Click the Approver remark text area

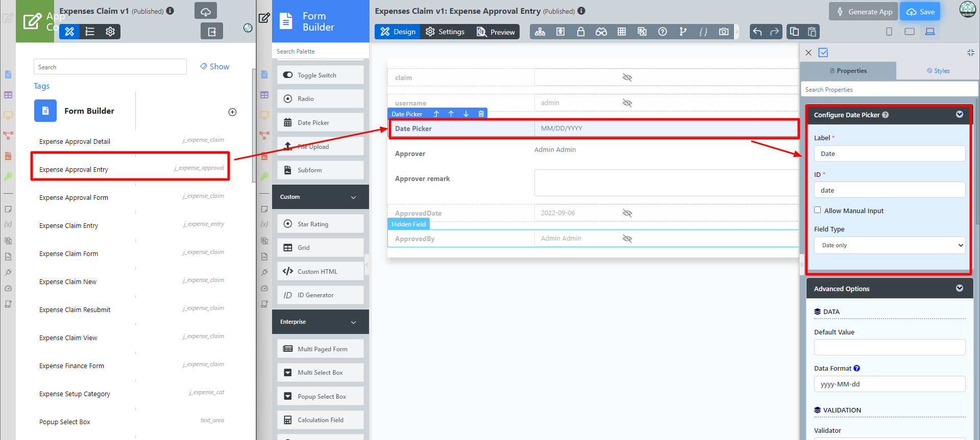(667, 183)
